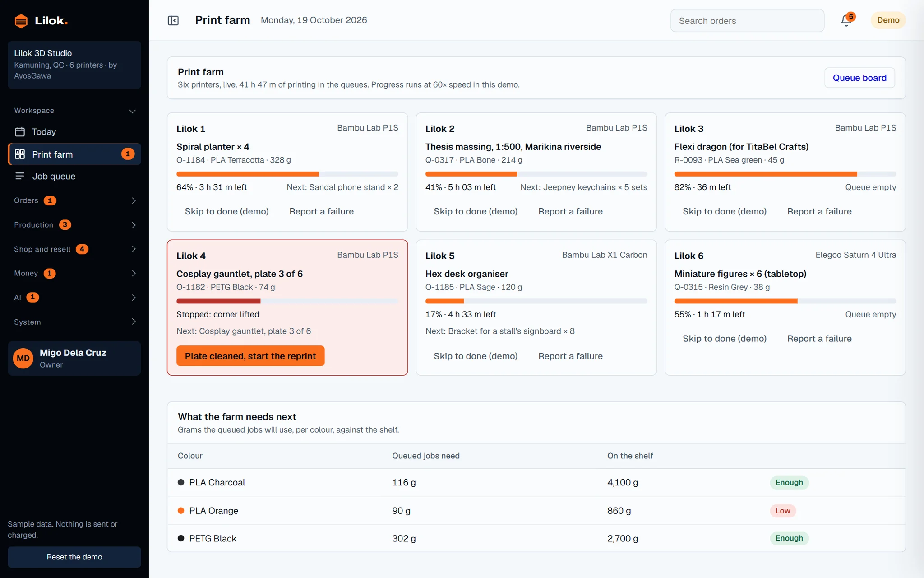Report a failure on Lilok 5
Viewport: 924px width, 578px height.
570,356
